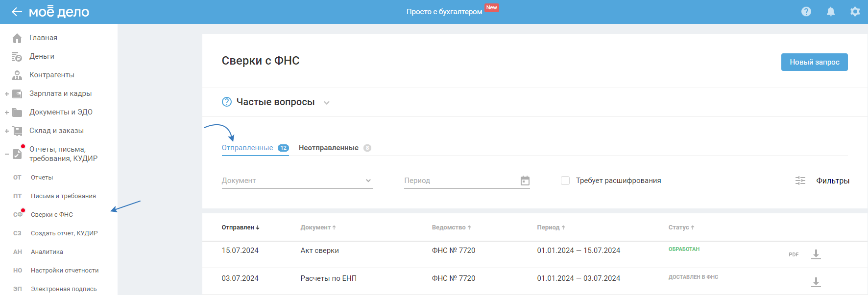Click the filters sliders icon
The height and width of the screenshot is (295, 868).
pyautogui.click(x=800, y=181)
